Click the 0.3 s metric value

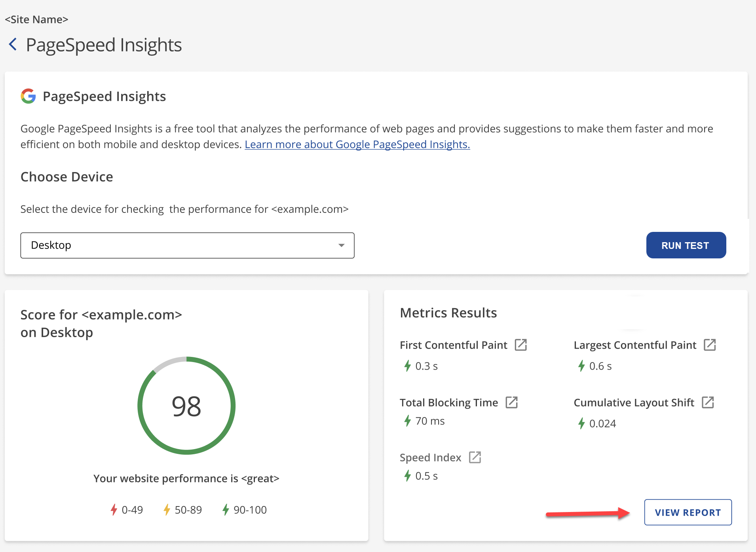pos(426,366)
